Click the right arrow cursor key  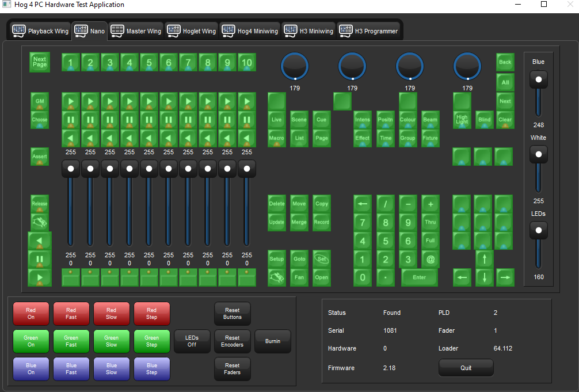(505, 277)
